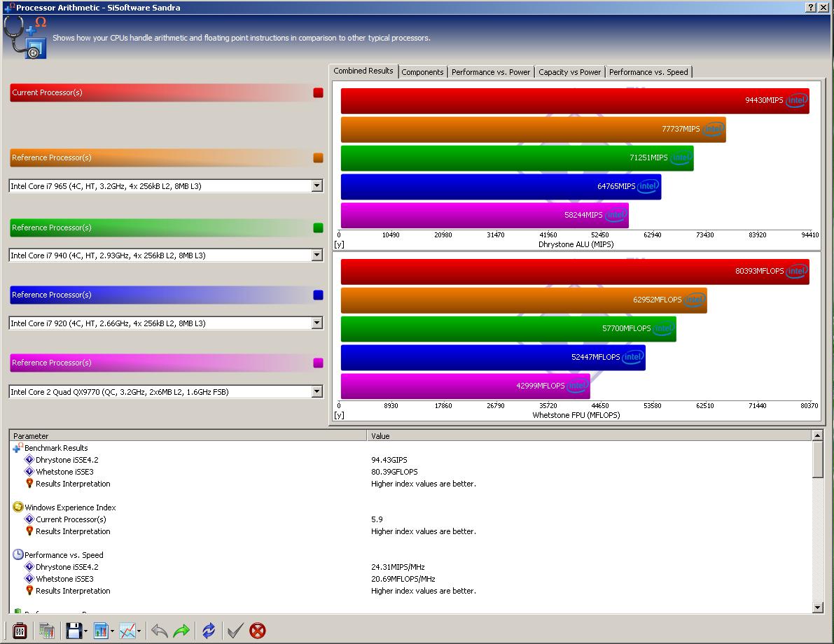Click the 5.9 Windows Experience Index value

(377, 519)
